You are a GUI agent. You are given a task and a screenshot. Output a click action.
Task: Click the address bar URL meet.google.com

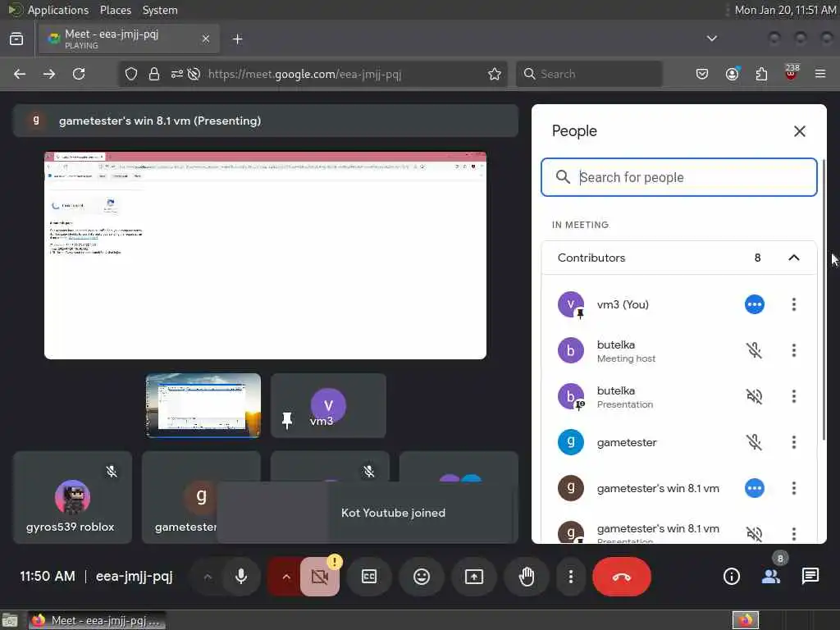pyautogui.click(x=304, y=74)
